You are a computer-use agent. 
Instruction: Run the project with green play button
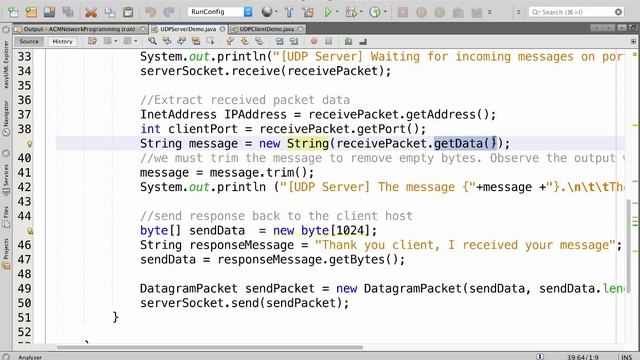coord(328,12)
